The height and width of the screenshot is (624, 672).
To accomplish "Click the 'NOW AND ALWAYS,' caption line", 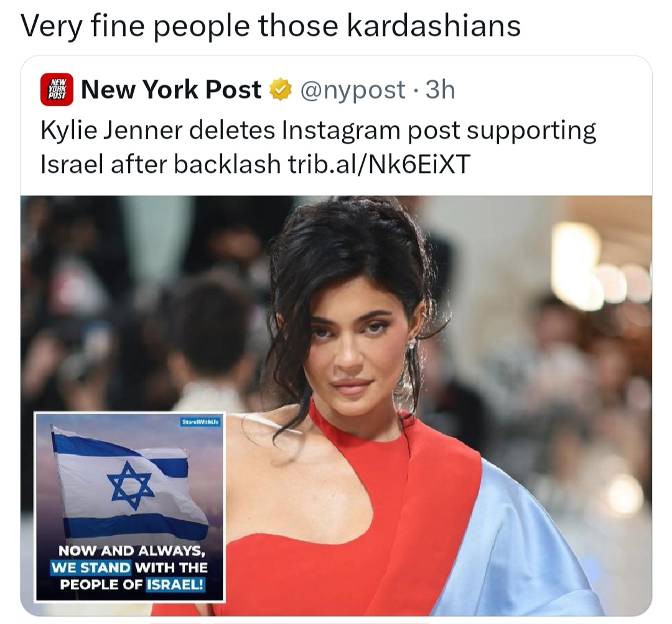I will point(129,551).
